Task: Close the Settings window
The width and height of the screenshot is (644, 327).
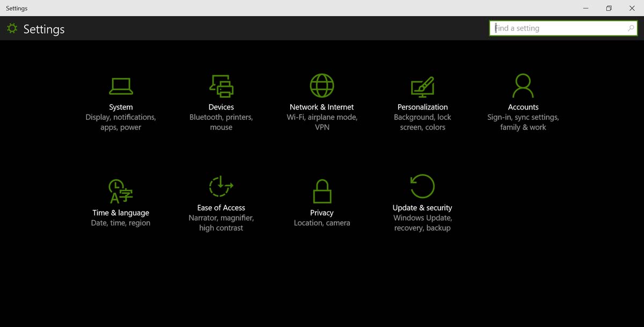Action: pyautogui.click(x=632, y=8)
